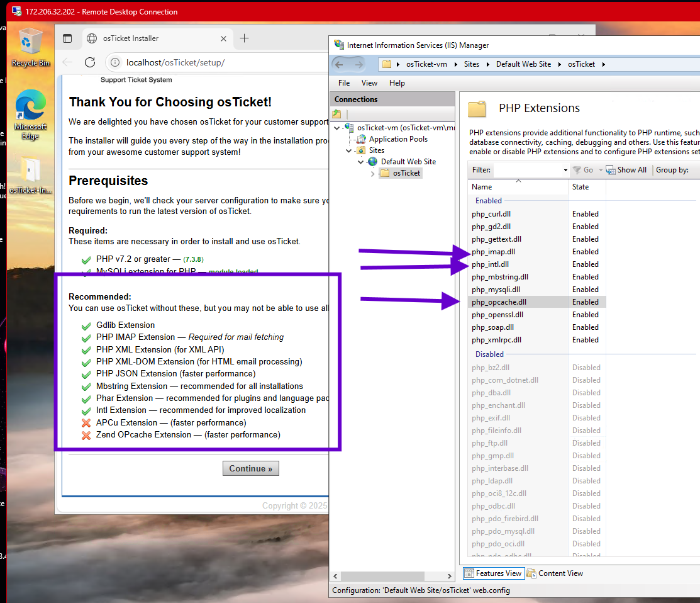Sort by the Name column header
Screen dimensions: 700x603
[518, 187]
